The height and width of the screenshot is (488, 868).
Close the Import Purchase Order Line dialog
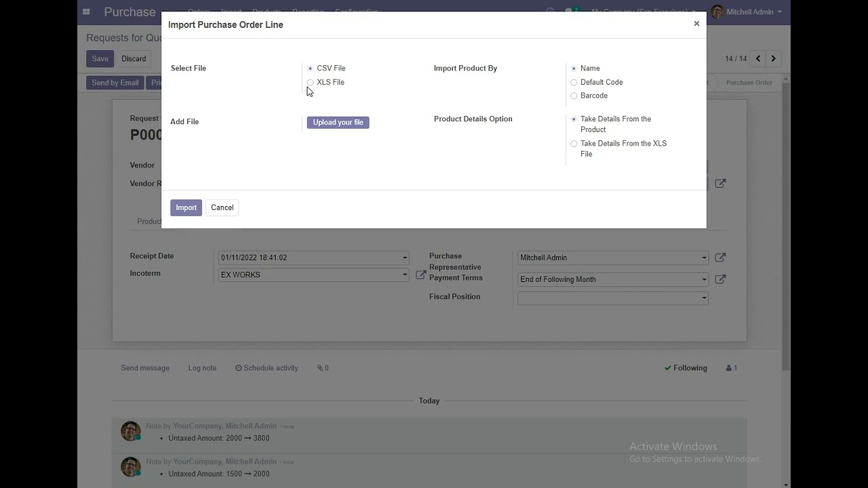[x=696, y=24]
